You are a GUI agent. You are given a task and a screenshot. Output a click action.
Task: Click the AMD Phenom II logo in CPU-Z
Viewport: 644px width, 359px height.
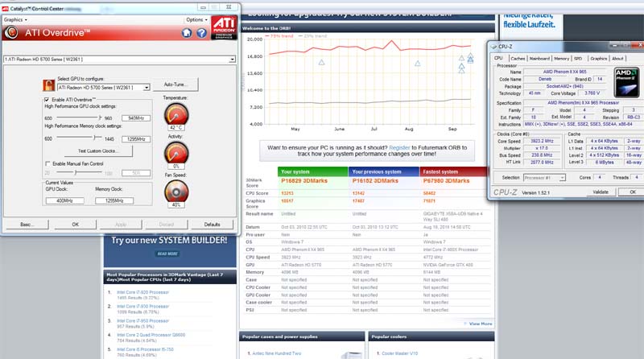(627, 83)
